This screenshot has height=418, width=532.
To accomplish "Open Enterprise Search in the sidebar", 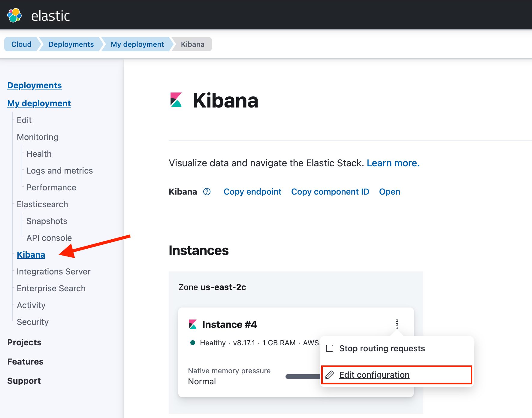I will [51, 288].
